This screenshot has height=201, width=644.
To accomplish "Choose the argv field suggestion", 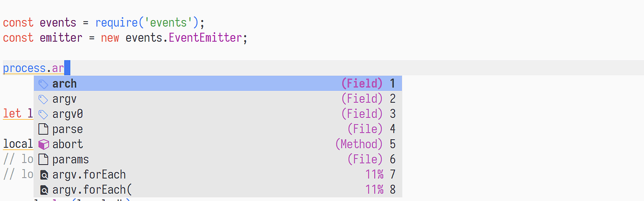I will [x=218, y=99].
